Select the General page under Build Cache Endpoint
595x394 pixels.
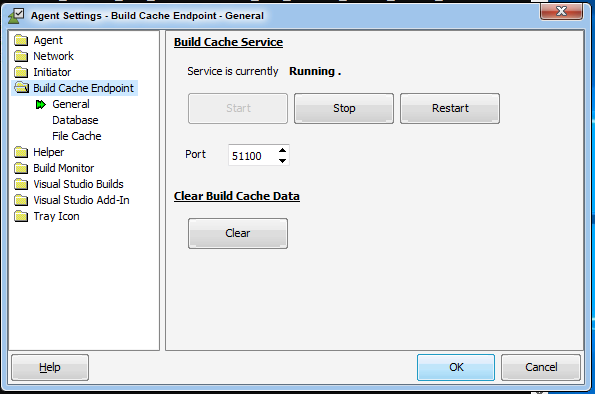click(71, 104)
